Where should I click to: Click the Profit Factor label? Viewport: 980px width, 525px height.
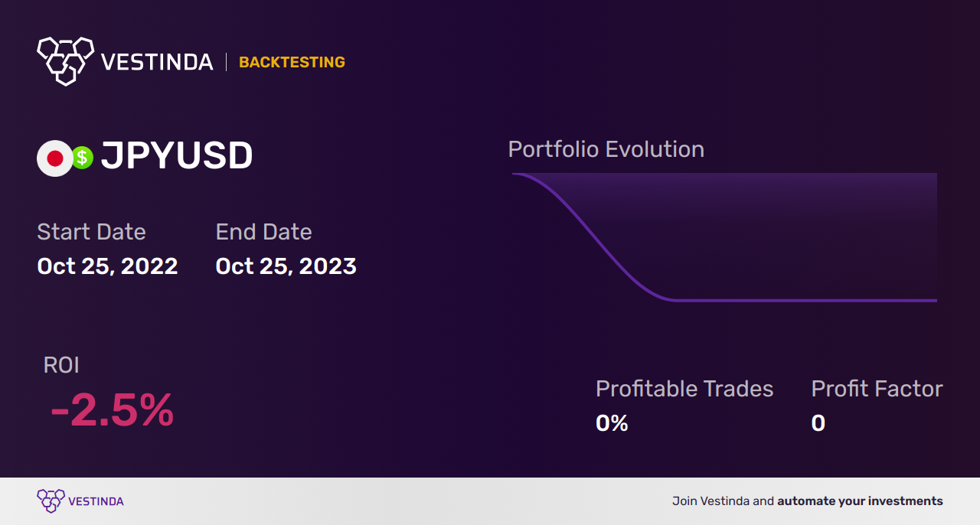[x=877, y=389]
